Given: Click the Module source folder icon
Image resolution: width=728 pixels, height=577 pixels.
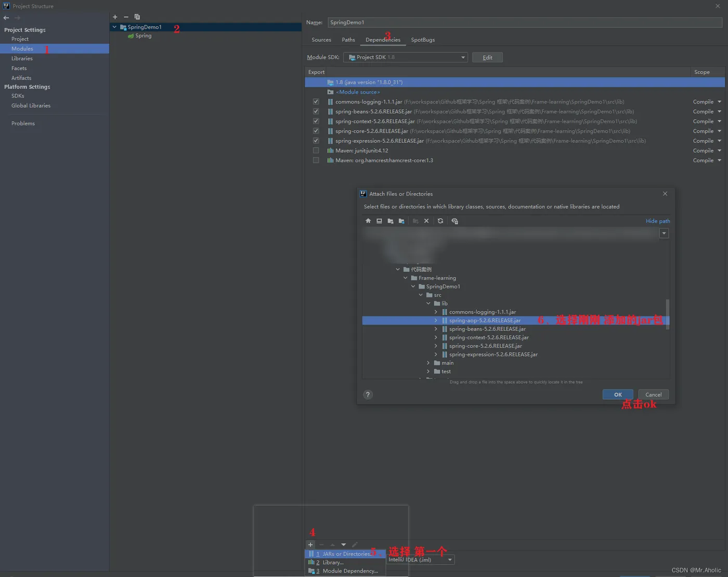Looking at the screenshot, I should pos(330,92).
